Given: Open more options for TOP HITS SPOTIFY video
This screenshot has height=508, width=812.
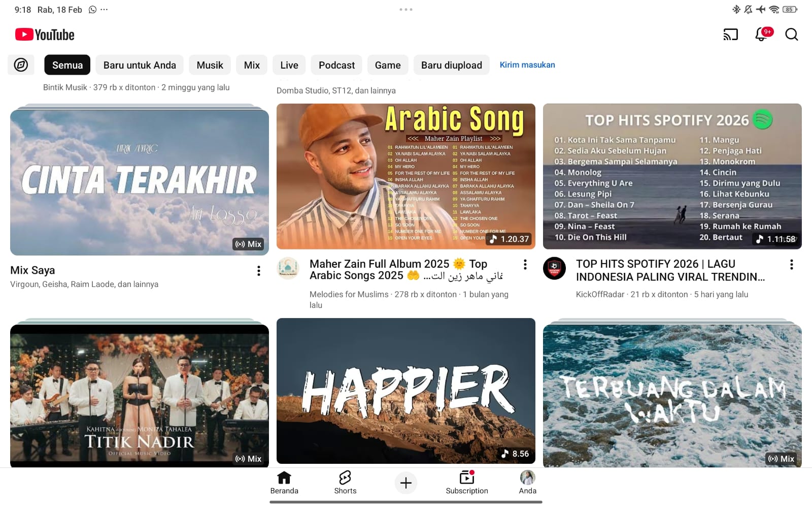Looking at the screenshot, I should [791, 265].
